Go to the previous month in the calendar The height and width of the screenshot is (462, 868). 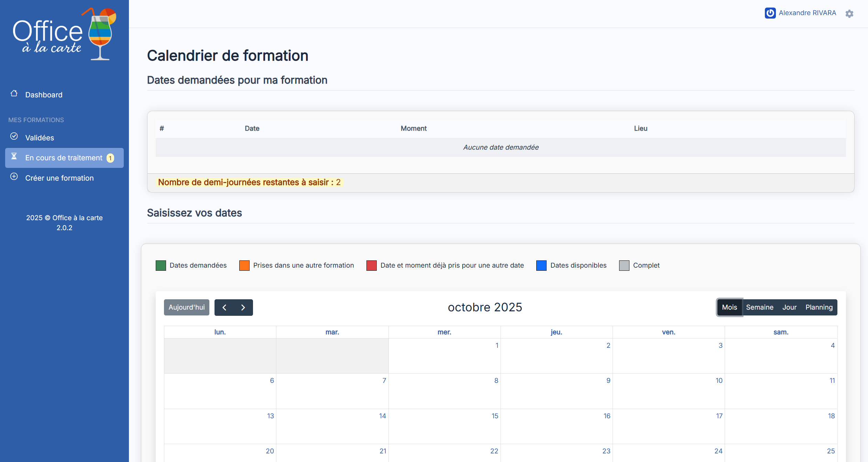pos(224,308)
